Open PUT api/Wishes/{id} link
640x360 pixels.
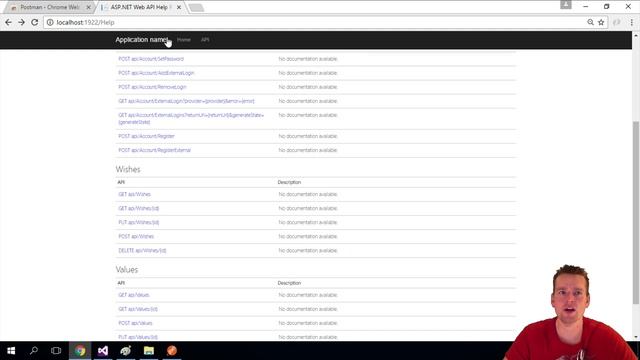click(139, 222)
